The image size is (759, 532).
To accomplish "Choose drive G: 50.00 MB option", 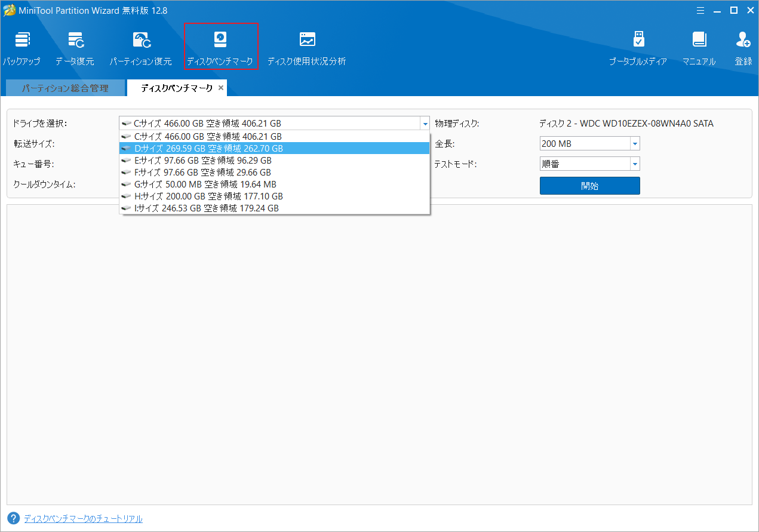I will 205,184.
